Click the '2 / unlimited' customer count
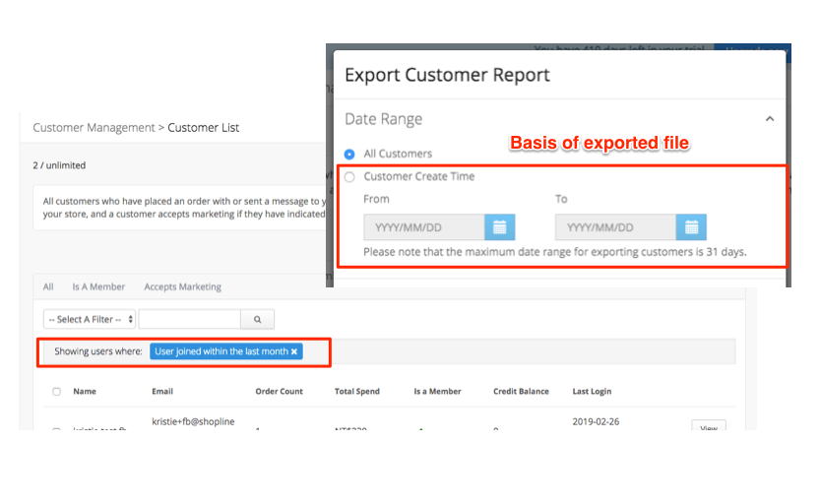Screen dimensions: 820x504 pyautogui.click(x=59, y=165)
